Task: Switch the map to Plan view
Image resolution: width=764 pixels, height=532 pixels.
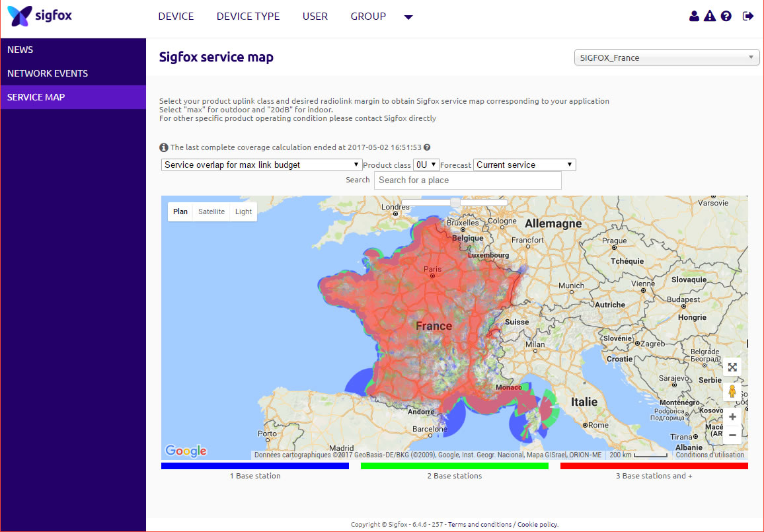Action: (x=180, y=211)
